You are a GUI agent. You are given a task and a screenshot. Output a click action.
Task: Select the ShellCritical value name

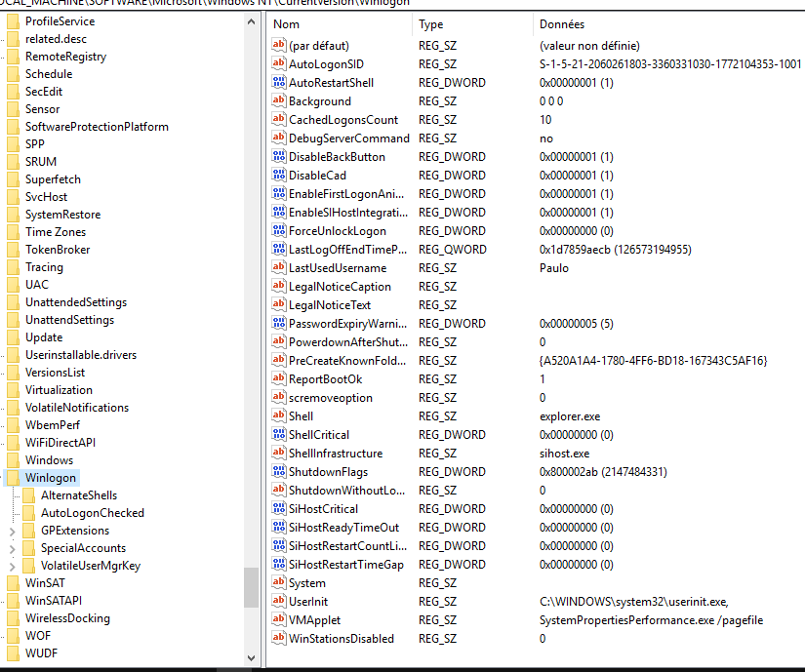coord(319,435)
